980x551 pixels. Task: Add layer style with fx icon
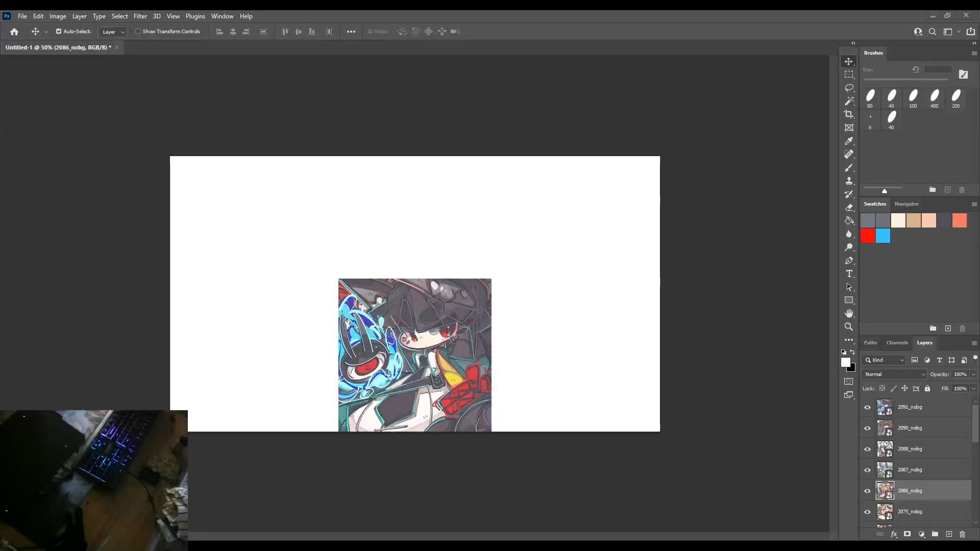(x=894, y=534)
